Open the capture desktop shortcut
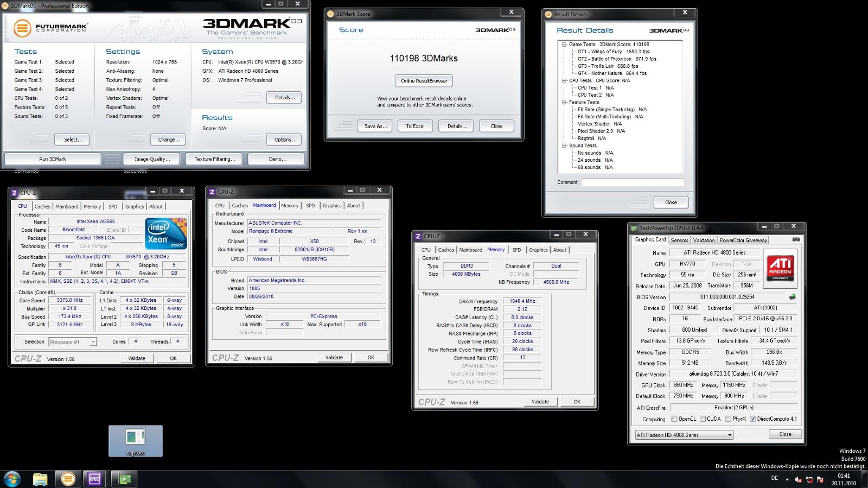The image size is (868, 488). coord(136,441)
